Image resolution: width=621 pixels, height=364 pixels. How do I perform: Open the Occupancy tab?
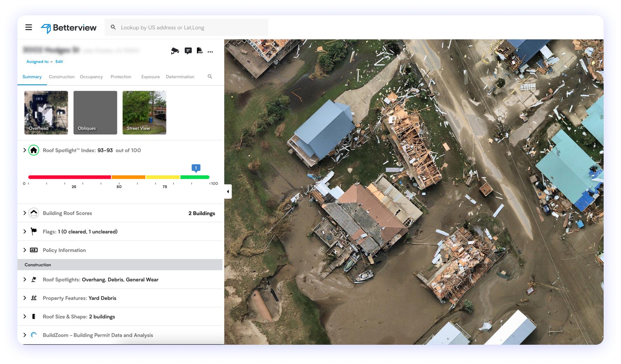[91, 77]
